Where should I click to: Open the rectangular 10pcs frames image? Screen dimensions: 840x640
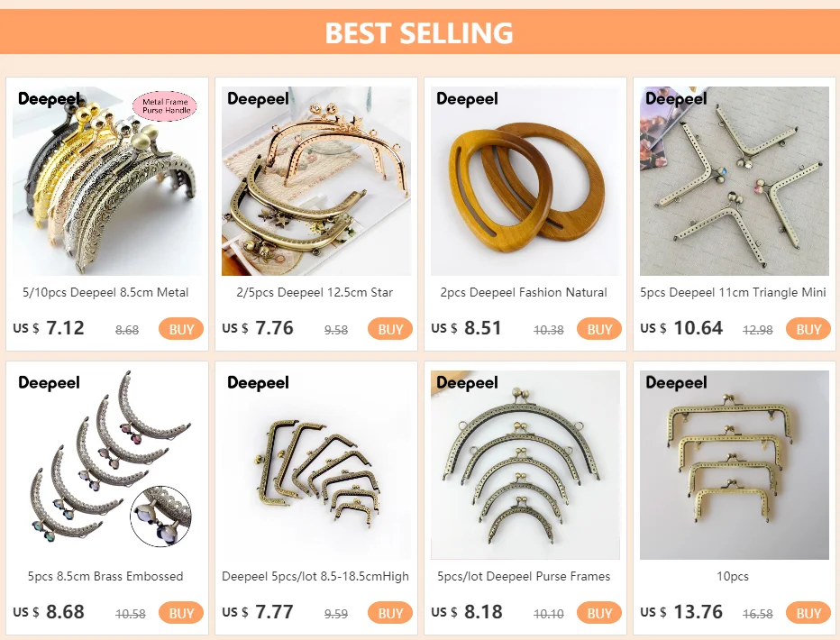click(x=735, y=465)
